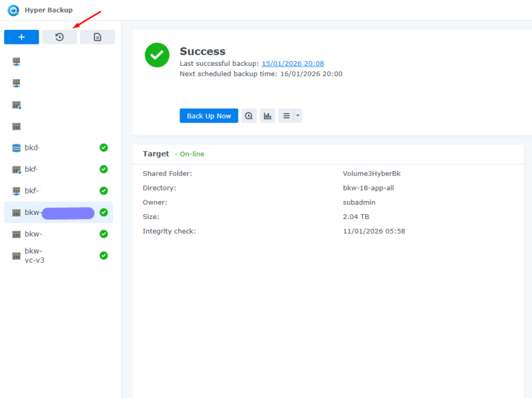Expand the task menu dropdown arrow
The image size is (532, 398).
click(298, 116)
